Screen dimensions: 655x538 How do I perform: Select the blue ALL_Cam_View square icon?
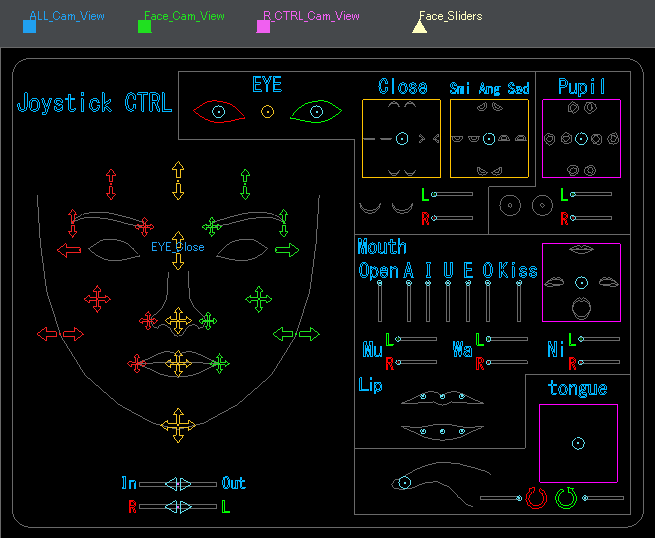(29, 26)
